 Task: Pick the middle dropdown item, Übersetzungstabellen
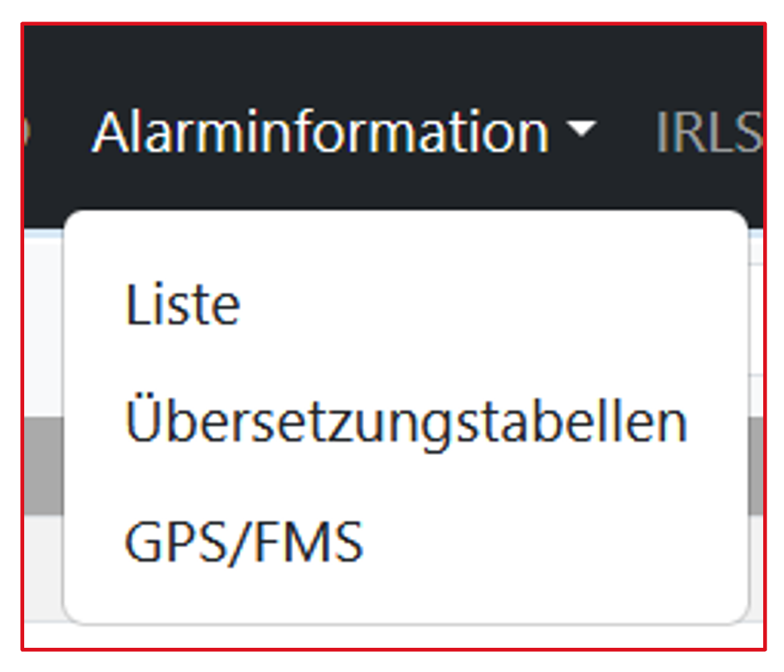[x=406, y=423]
